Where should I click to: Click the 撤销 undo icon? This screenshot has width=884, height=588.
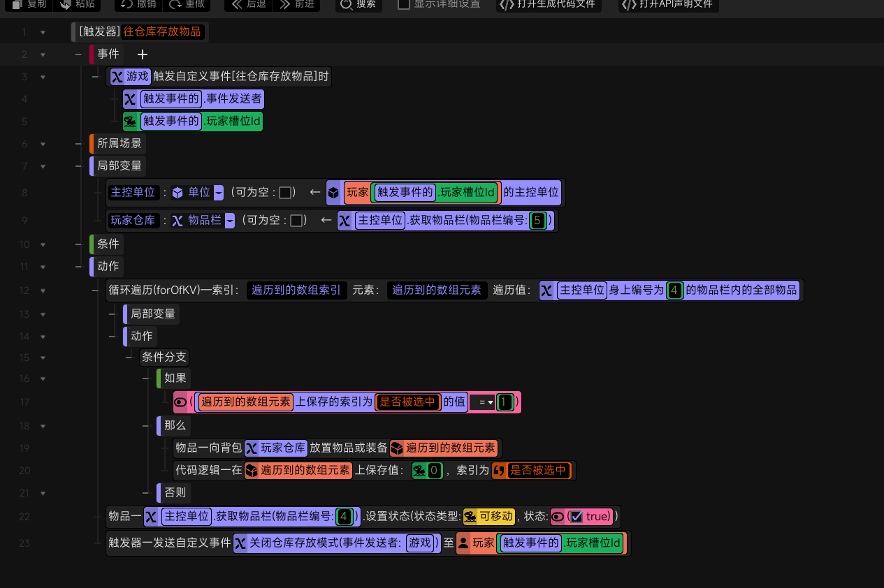(x=126, y=4)
